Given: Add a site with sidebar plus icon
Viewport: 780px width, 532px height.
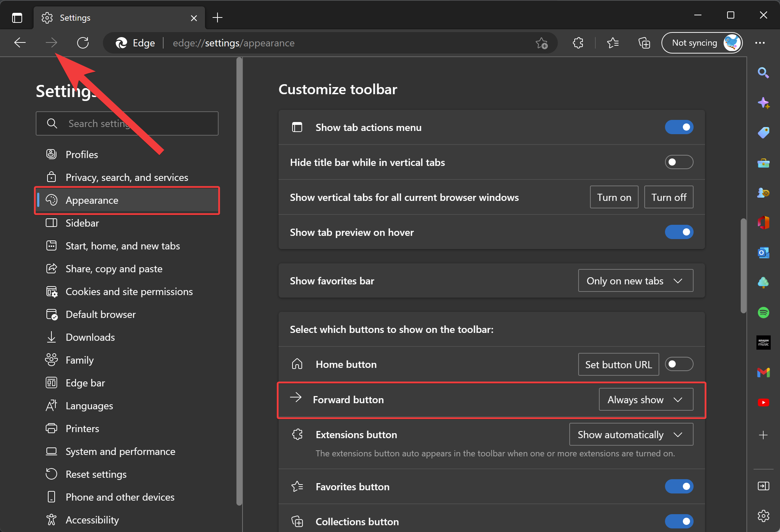Looking at the screenshot, I should [x=763, y=435].
